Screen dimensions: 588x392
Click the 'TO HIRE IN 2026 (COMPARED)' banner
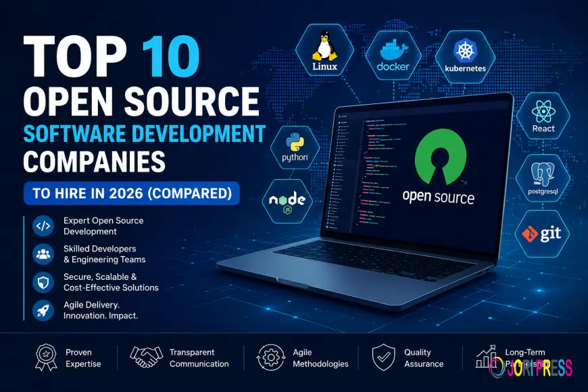132,193
